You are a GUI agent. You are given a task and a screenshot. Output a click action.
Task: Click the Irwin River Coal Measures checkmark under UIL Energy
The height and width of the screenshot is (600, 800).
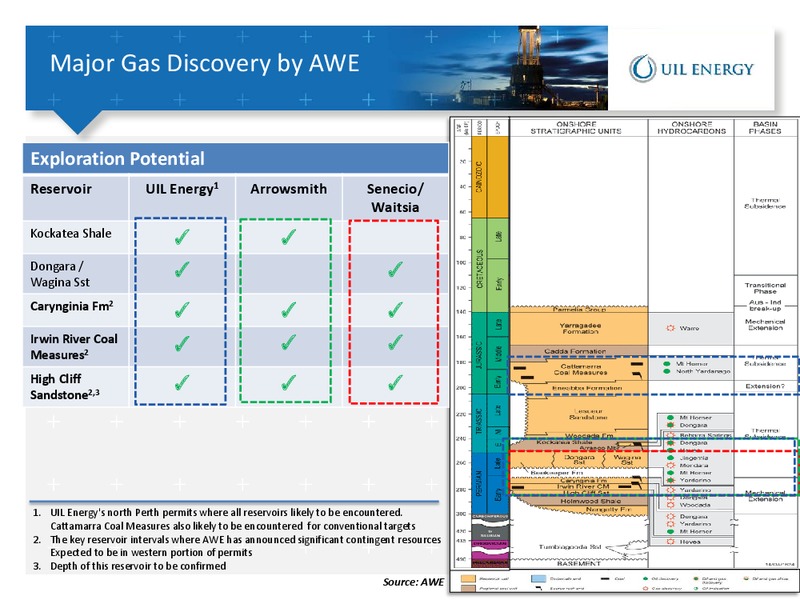(x=182, y=343)
